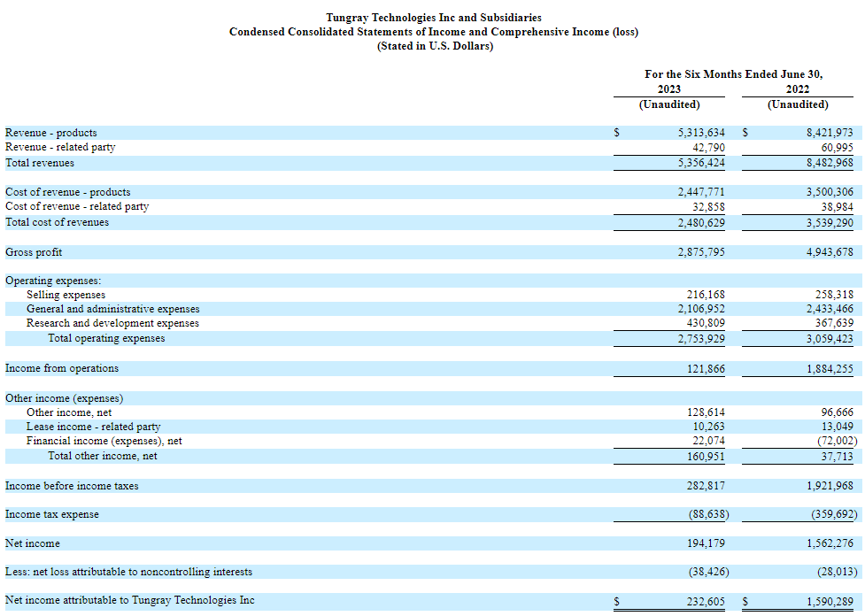This screenshot has width=865, height=616.
Task: Select the value 128,614
Action: (x=706, y=412)
